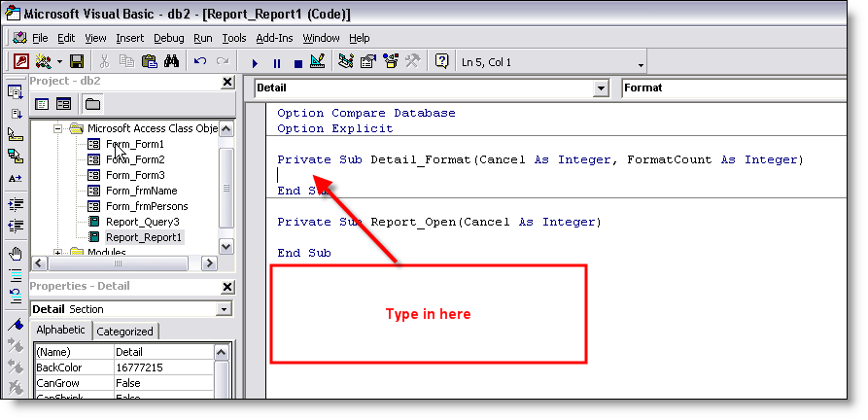Click the Break pause icon
Viewport: 868px width, 420px height.
click(x=277, y=63)
